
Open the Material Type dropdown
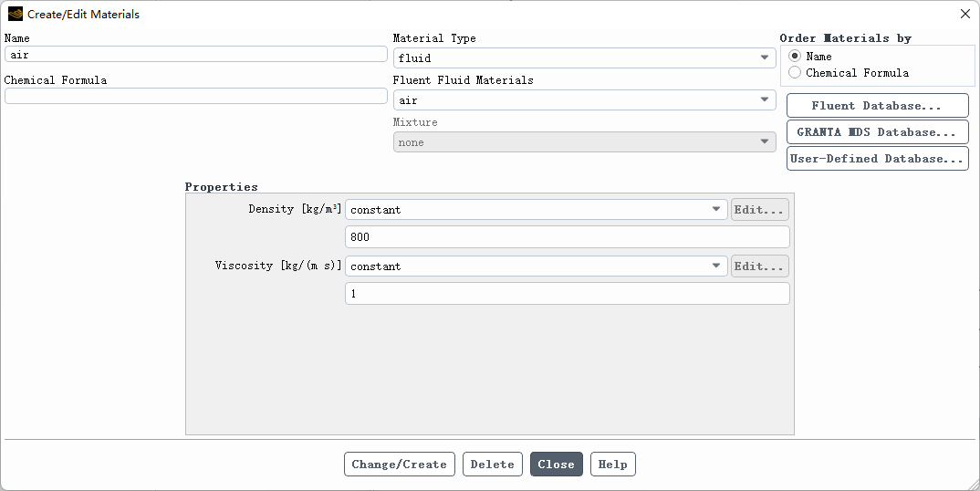(x=584, y=58)
